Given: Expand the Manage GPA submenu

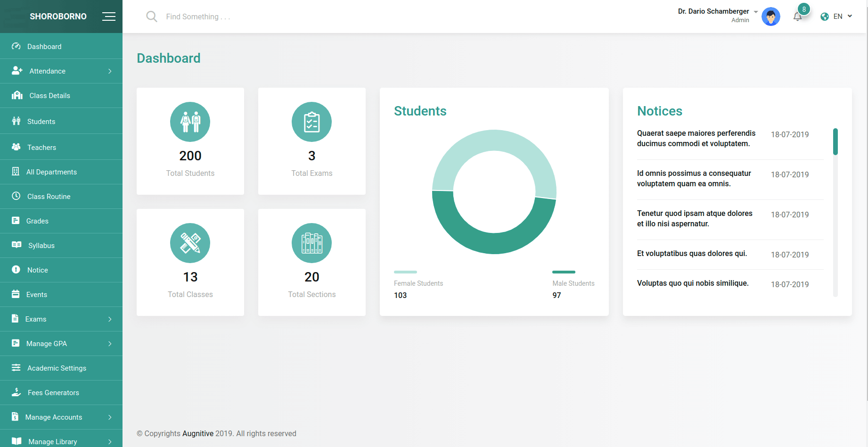Looking at the screenshot, I should [61, 344].
